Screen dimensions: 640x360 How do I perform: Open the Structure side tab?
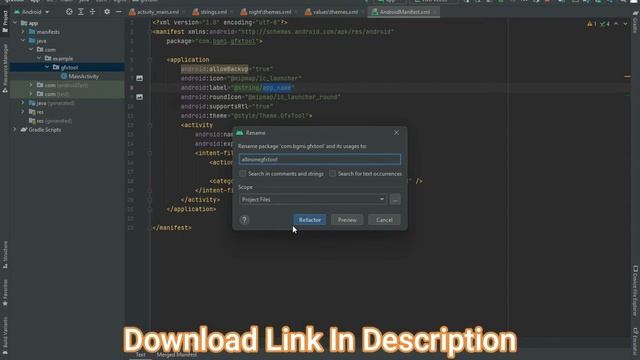(5, 254)
